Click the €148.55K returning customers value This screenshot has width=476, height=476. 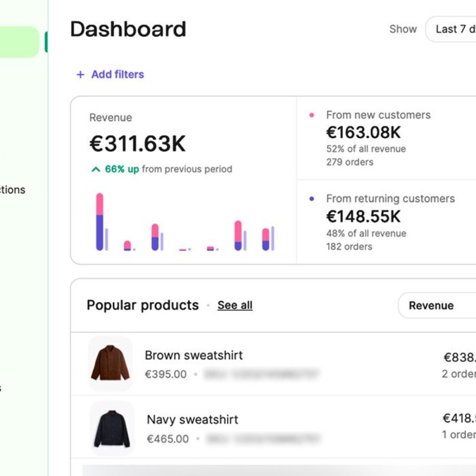tap(363, 216)
